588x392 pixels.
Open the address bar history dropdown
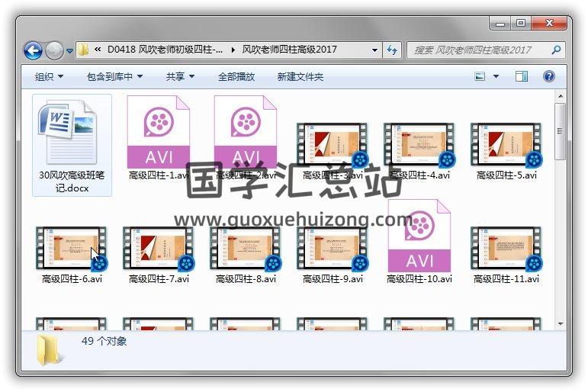click(x=374, y=50)
